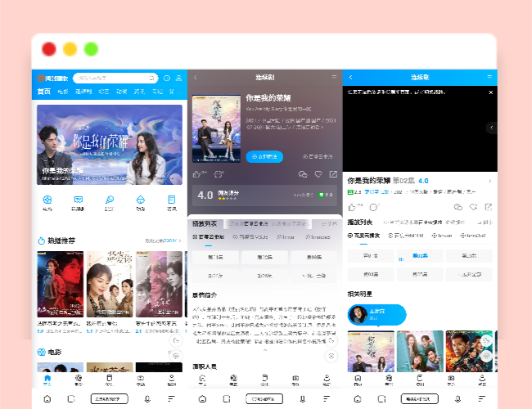Tap the browser microphone button under the home screen

tap(147, 399)
